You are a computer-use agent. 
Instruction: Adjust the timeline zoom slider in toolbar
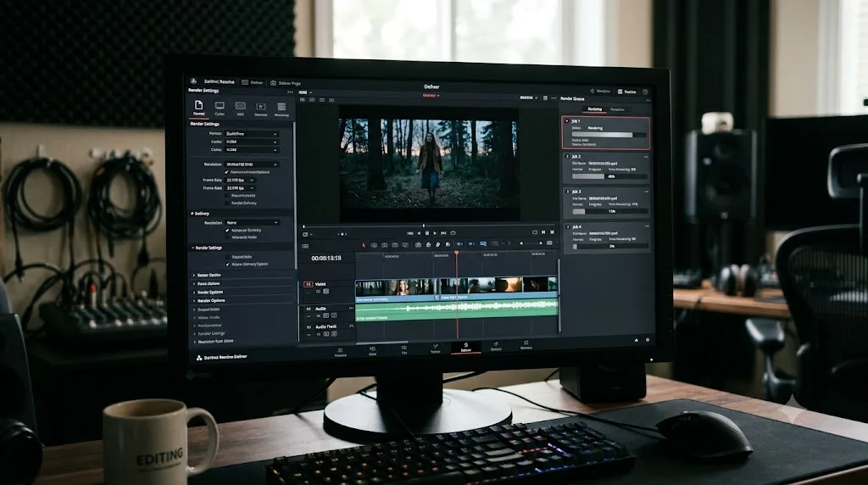tap(531, 243)
